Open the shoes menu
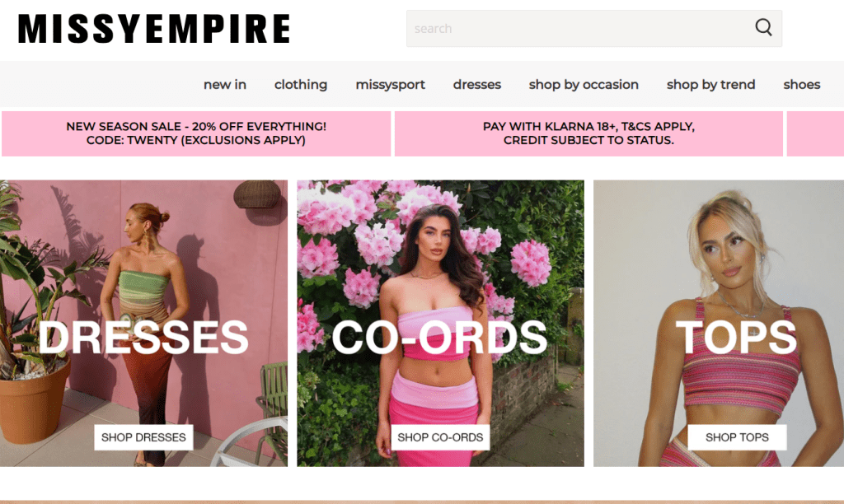The height and width of the screenshot is (504, 844). (801, 85)
